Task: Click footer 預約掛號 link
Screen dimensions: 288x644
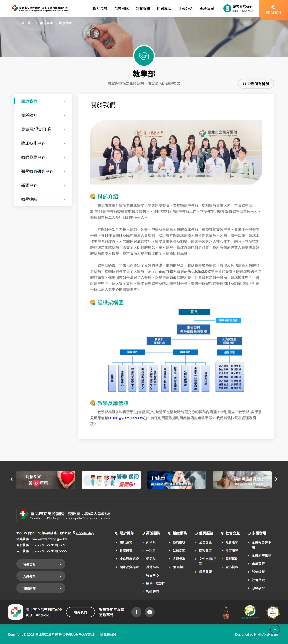Action: click(x=179, y=542)
